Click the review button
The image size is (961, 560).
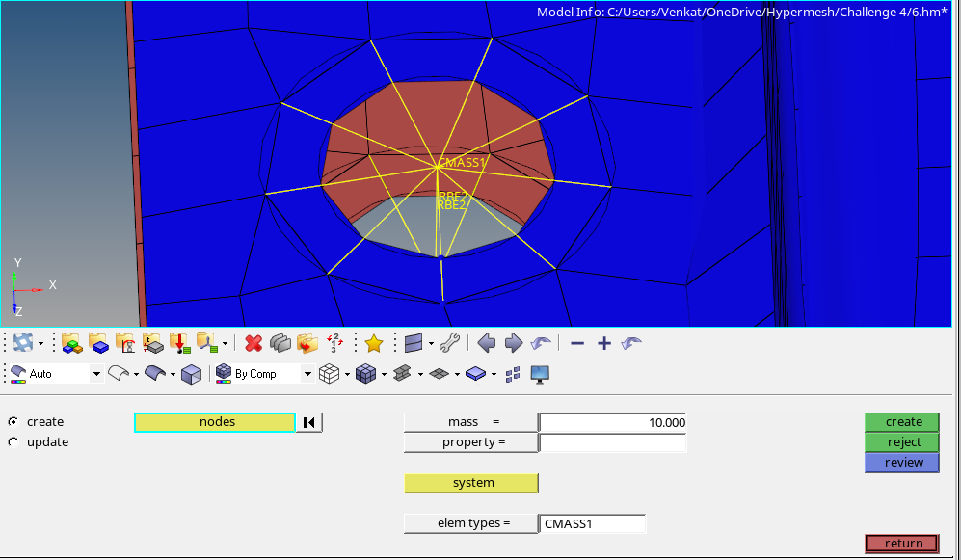point(901,462)
